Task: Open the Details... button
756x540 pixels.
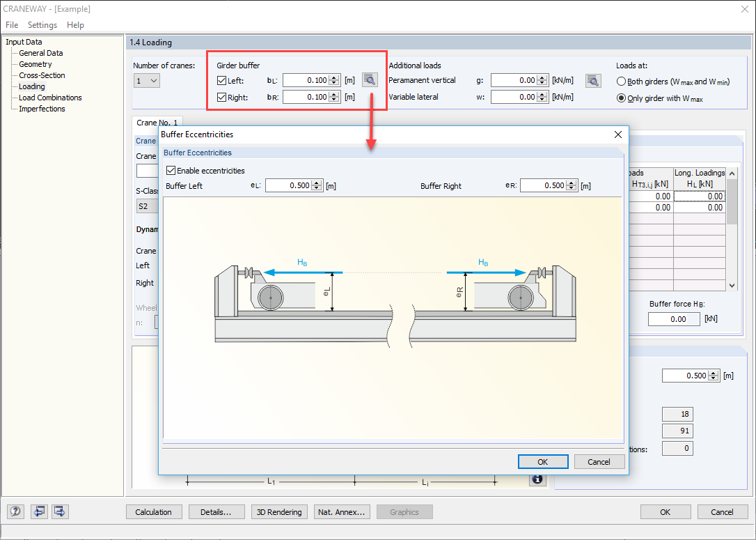Action: click(x=216, y=512)
